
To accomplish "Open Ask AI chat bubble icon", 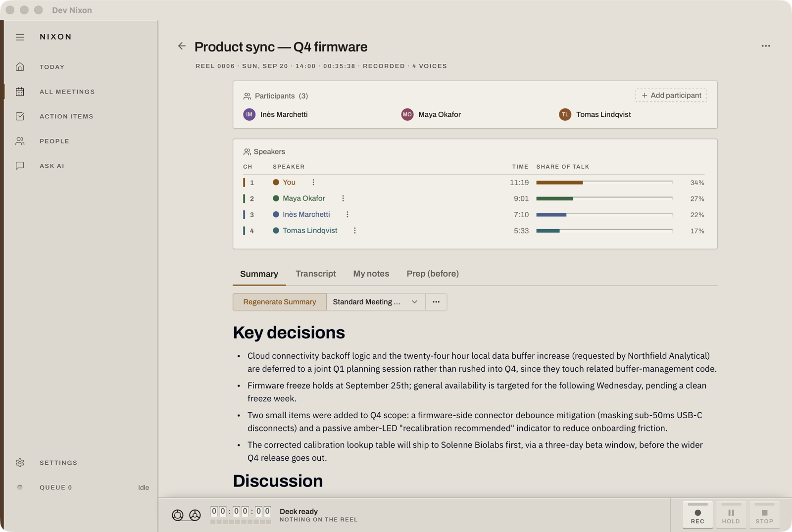I will [20, 166].
